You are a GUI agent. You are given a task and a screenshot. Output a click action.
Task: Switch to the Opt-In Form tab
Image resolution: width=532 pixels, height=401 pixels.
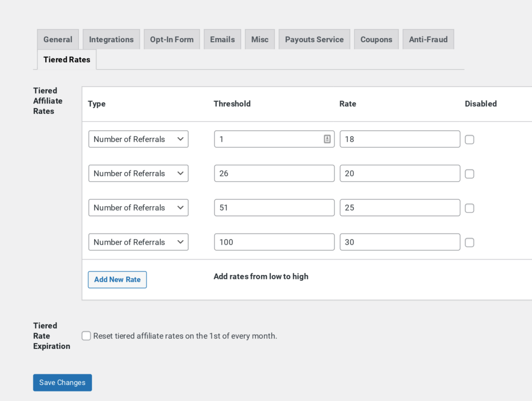pyautogui.click(x=171, y=40)
